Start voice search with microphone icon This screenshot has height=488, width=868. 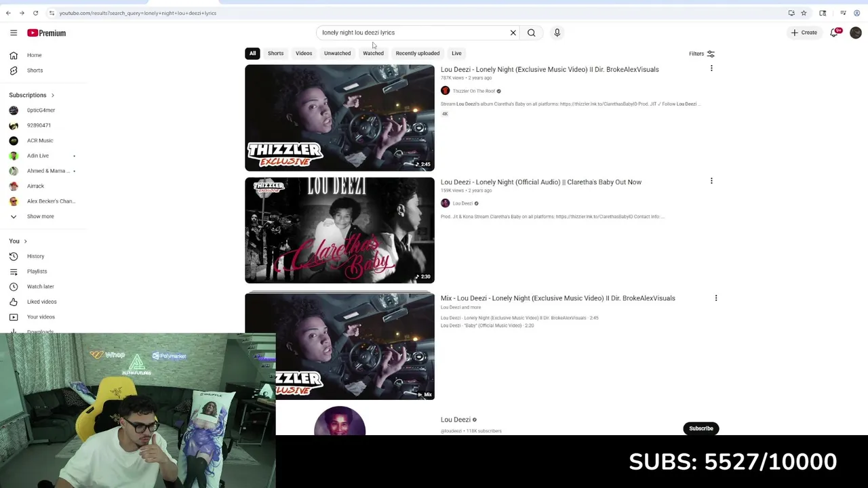(557, 33)
